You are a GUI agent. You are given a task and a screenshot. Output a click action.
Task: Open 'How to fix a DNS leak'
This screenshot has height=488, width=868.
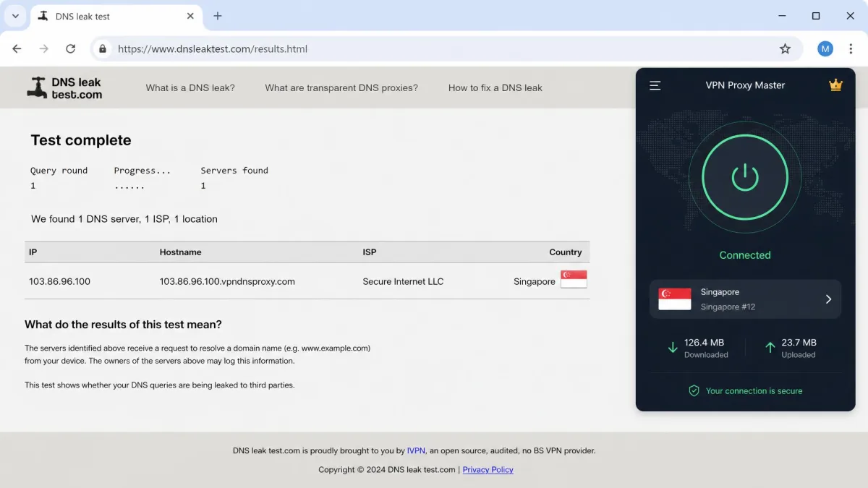(495, 87)
